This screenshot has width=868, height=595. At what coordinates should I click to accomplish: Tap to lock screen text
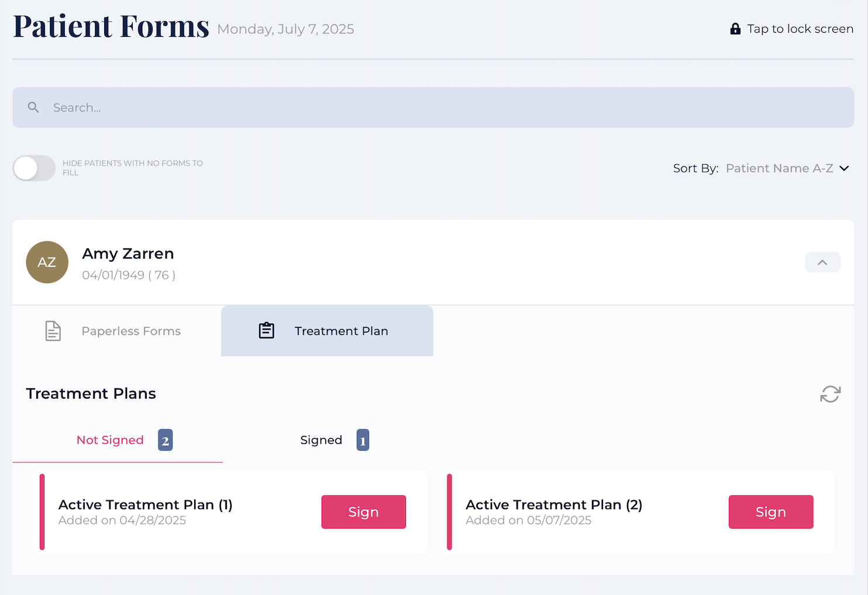coord(800,29)
